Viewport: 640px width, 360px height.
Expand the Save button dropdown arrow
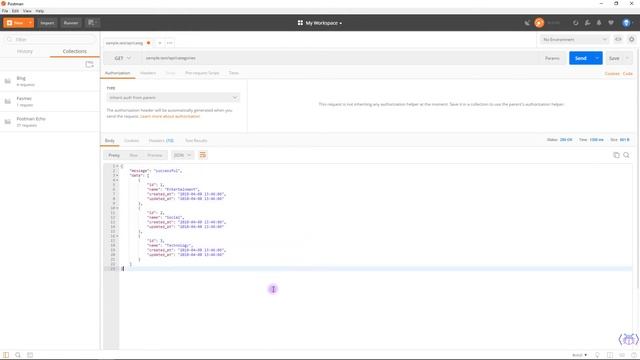627,58
